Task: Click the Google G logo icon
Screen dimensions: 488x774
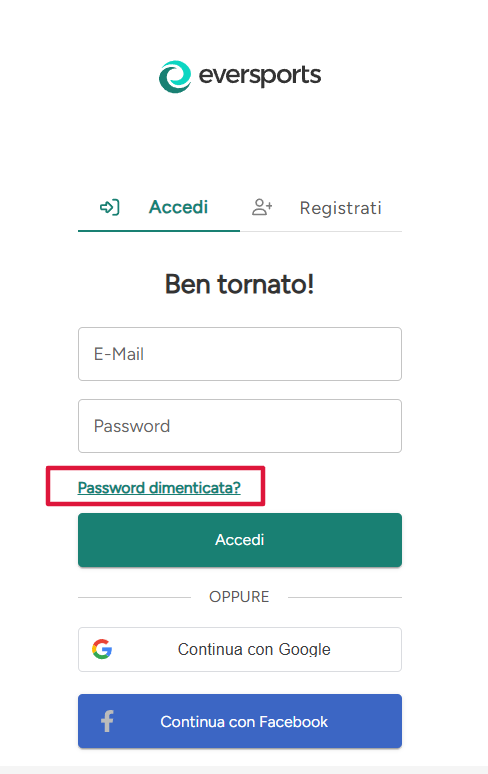Action: [102, 649]
